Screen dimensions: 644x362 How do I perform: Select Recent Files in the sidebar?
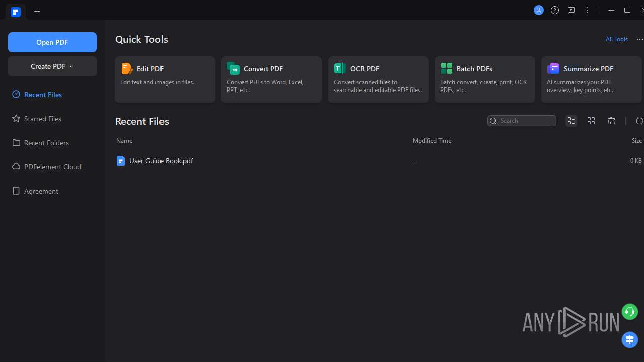52,95
